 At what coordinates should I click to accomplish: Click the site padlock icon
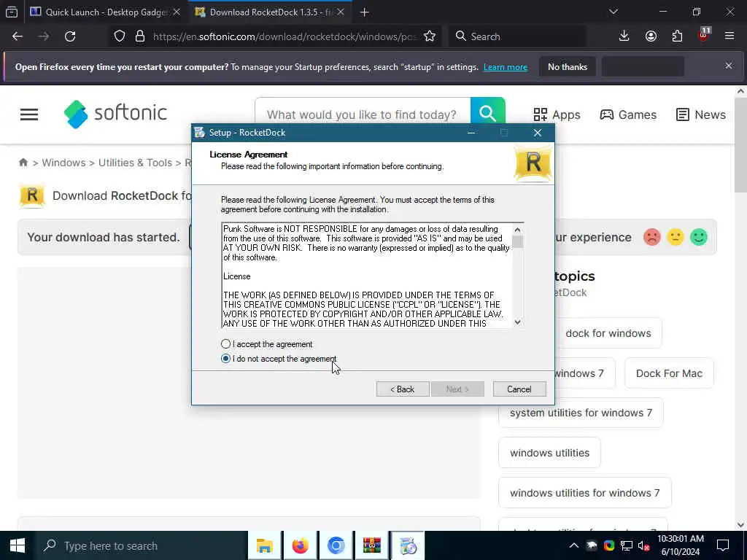pyautogui.click(x=139, y=36)
